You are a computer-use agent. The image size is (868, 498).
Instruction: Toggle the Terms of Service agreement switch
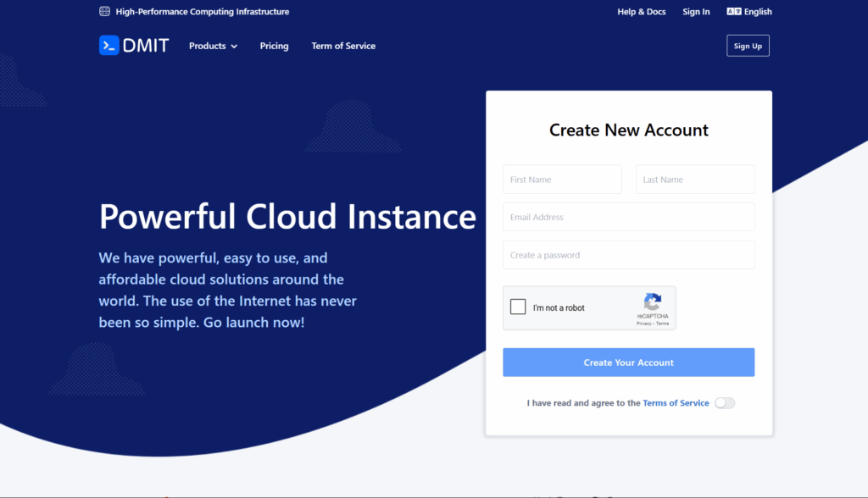724,403
